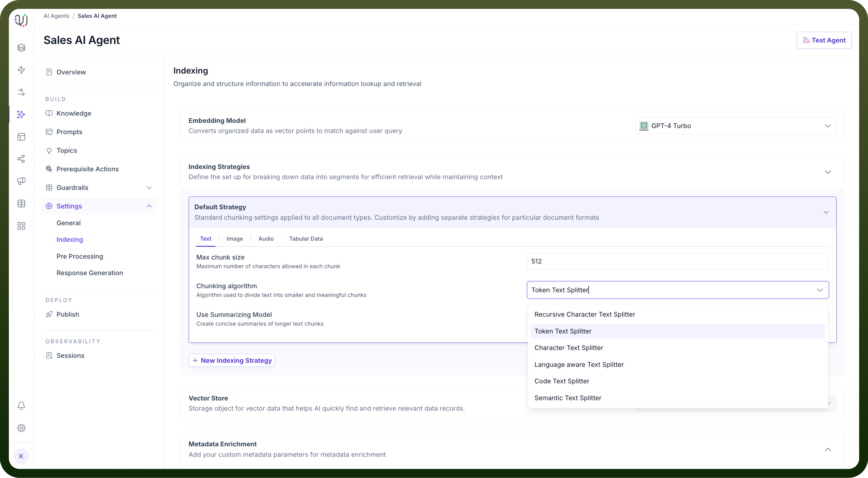This screenshot has width=868, height=478.
Task: Open the gear settings icon in left rail
Action: (x=21, y=428)
